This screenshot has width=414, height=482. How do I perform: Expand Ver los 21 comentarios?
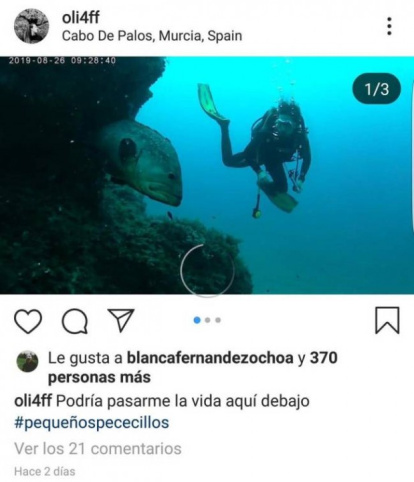[98, 448]
